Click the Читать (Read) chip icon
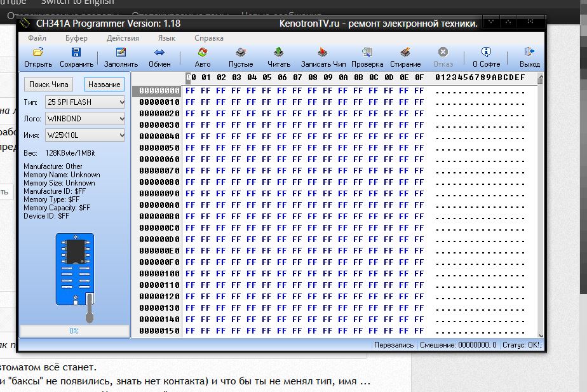Viewport: 587px width, 392px height. (278, 53)
